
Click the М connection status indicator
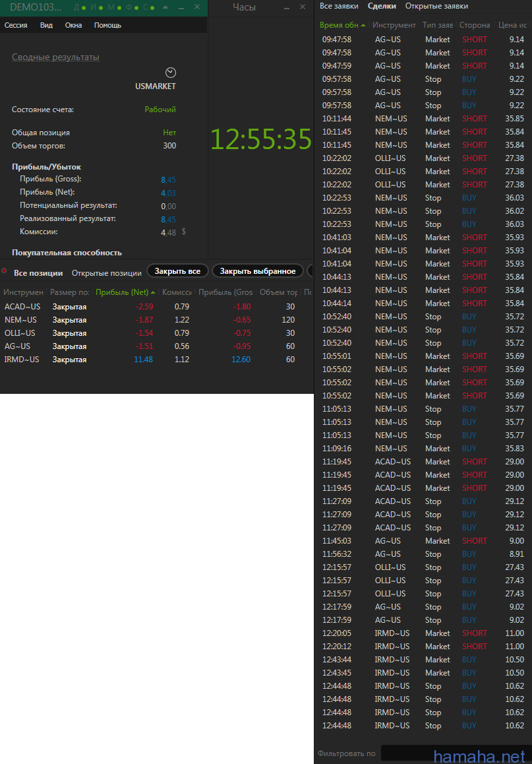pyautogui.click(x=115, y=7)
